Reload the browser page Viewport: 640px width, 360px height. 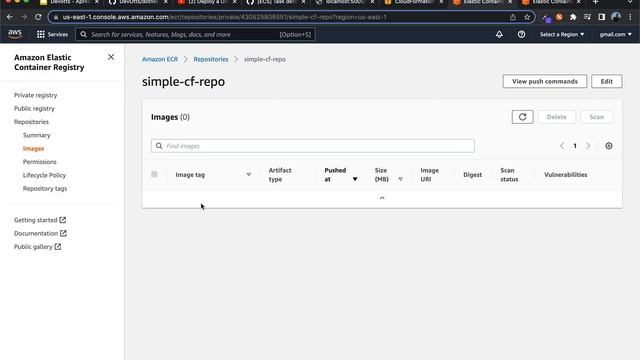[x=38, y=17]
